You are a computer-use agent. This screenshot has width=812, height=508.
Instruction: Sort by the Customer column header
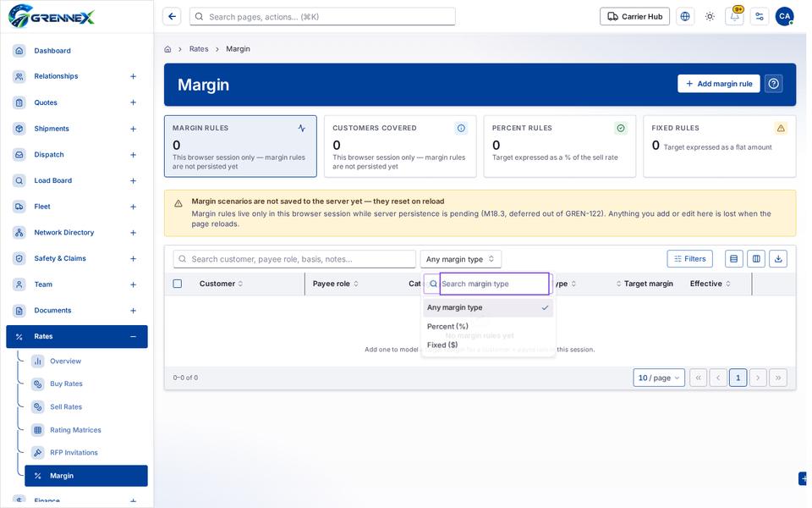[x=221, y=284]
